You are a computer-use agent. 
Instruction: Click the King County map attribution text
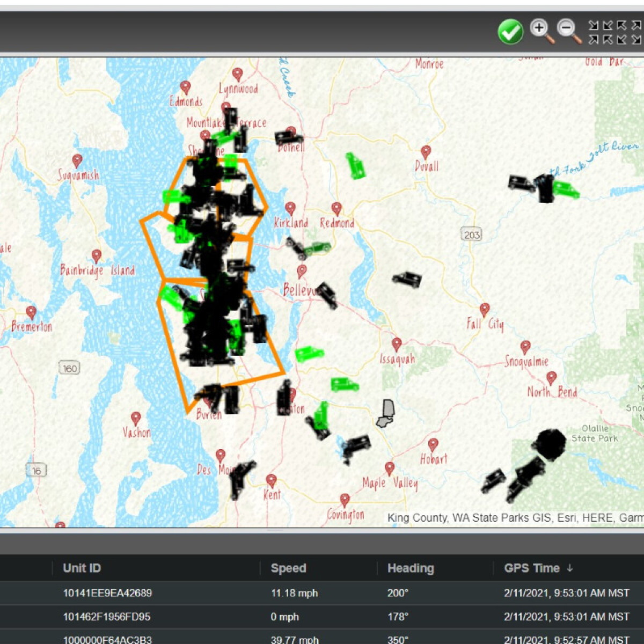pyautogui.click(x=515, y=518)
